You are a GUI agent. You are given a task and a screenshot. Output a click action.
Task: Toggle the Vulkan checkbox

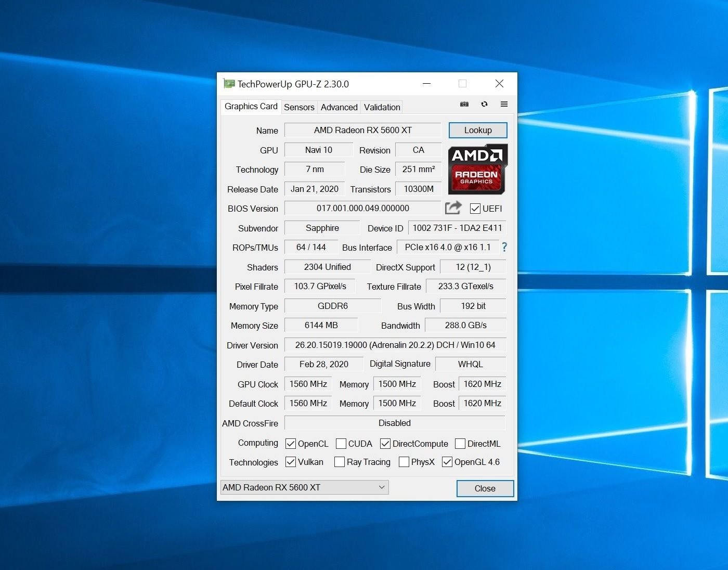point(291,462)
